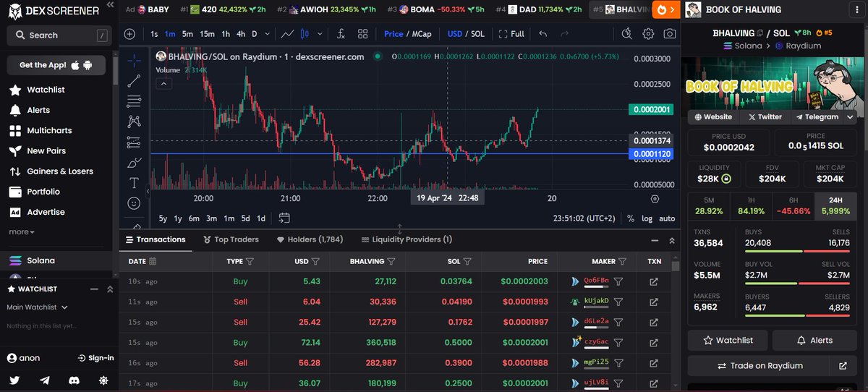Open the emoji sticker tool
Screen dimensions: 868x392
point(134,204)
